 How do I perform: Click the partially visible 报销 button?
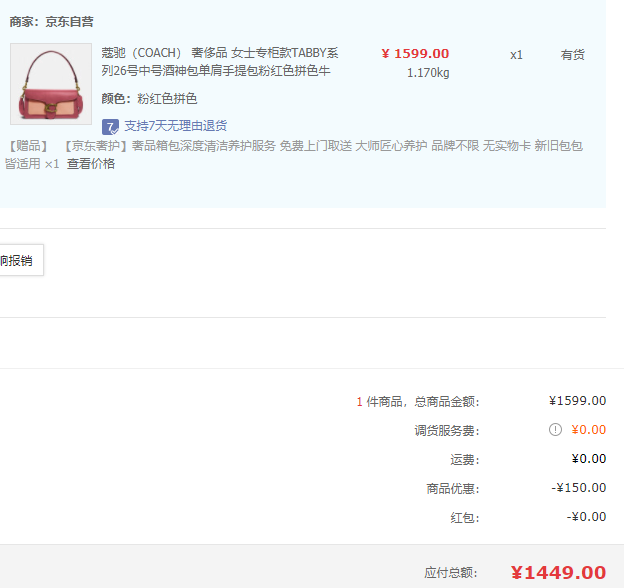[x=21, y=260]
